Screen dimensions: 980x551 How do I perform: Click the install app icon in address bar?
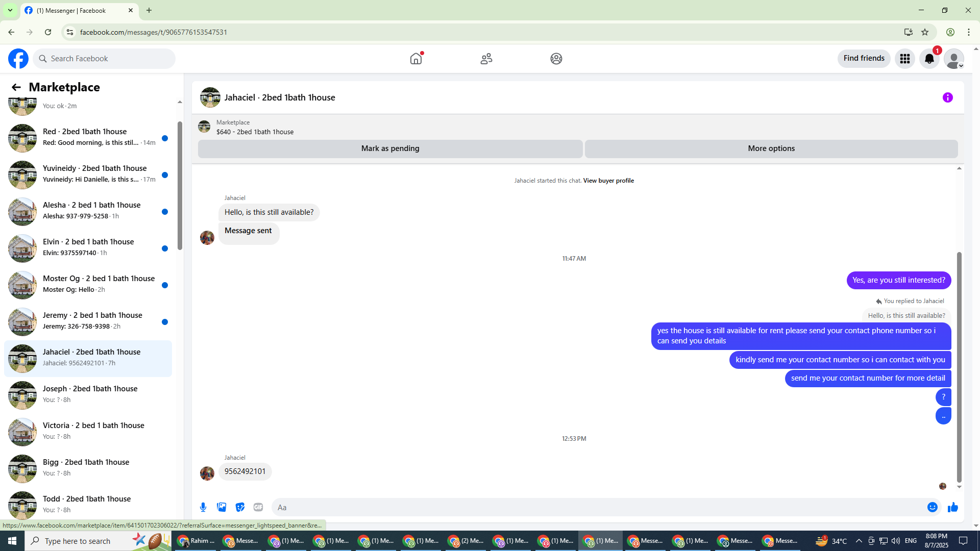tap(908, 32)
